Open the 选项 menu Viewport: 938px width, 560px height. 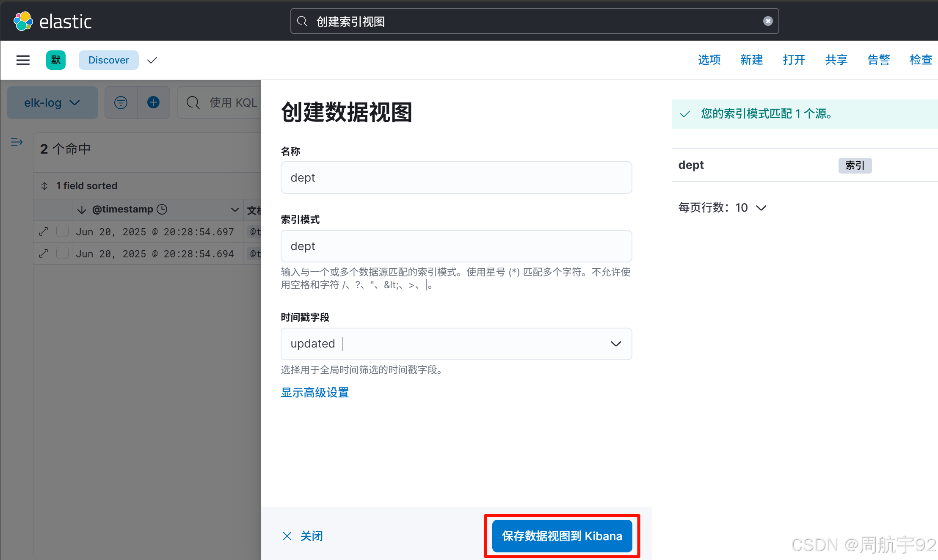[709, 60]
